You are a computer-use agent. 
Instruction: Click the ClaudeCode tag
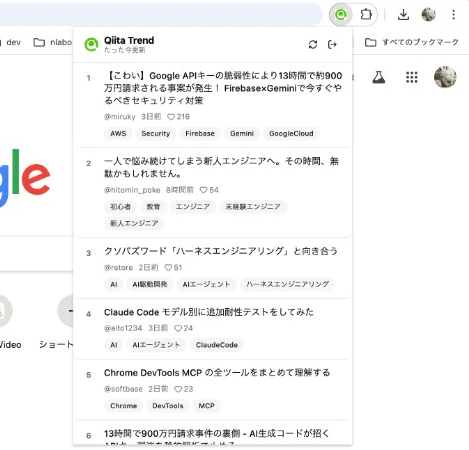(217, 345)
